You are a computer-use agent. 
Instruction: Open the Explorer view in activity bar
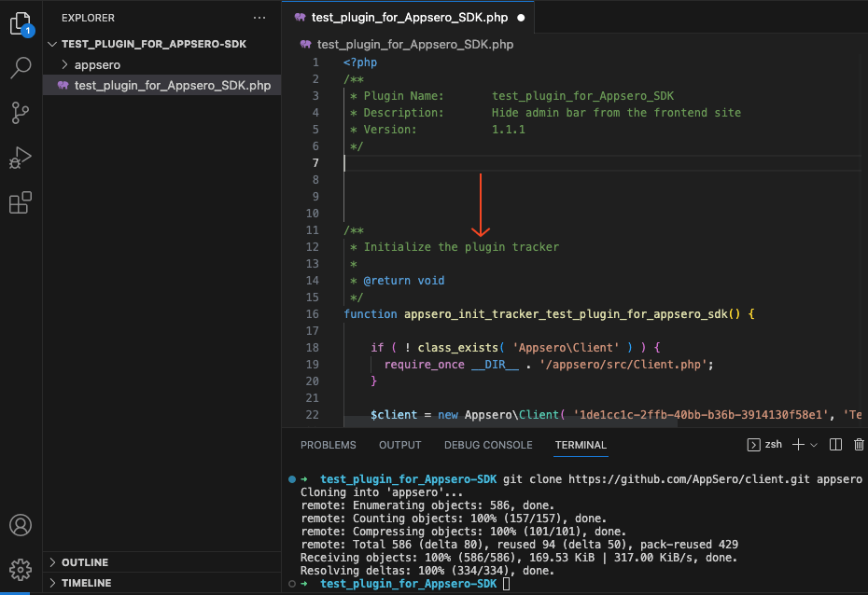pos(21,24)
